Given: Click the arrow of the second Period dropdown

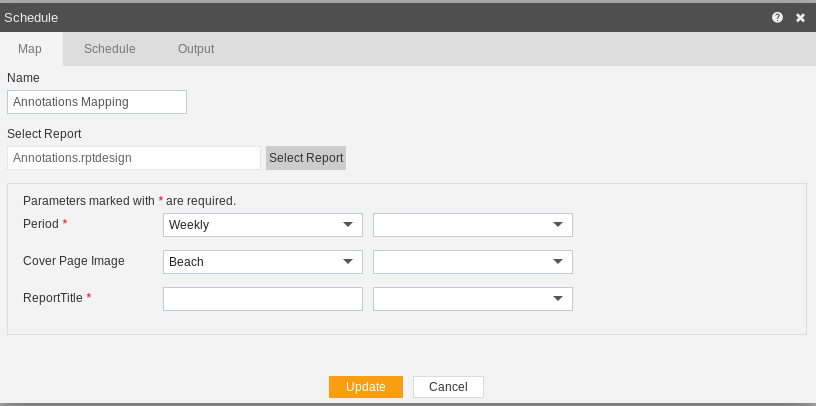Looking at the screenshot, I should point(558,225).
